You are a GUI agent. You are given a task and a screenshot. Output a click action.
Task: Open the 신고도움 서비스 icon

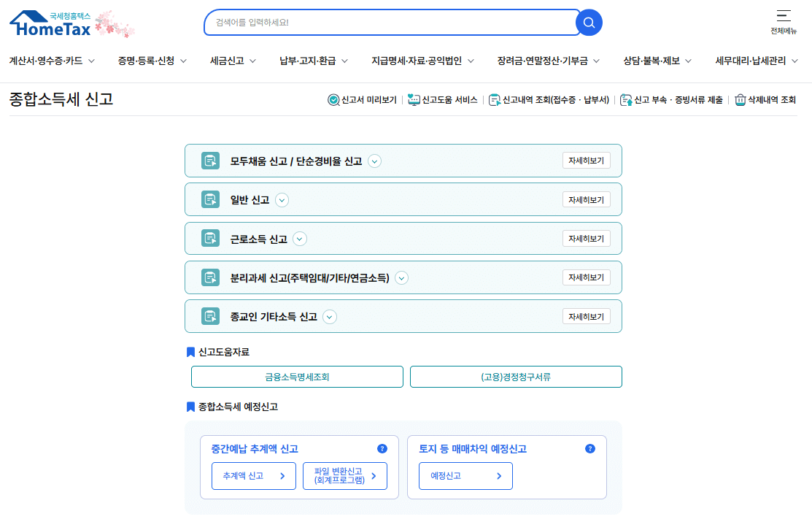point(413,100)
